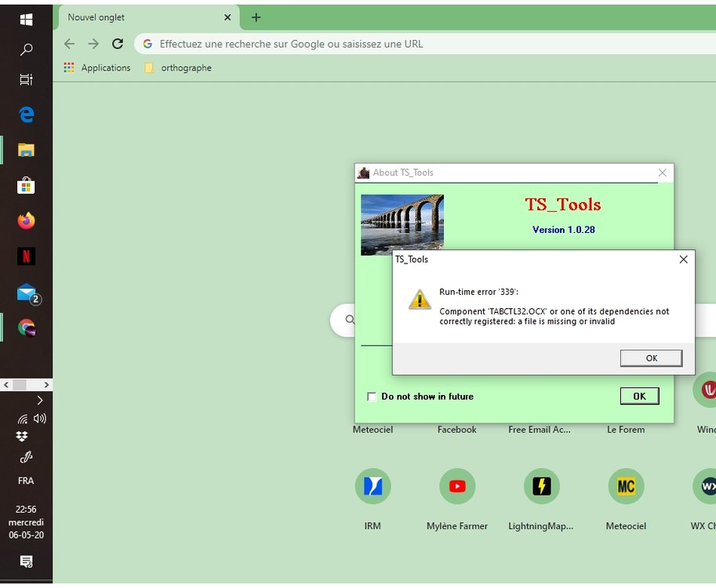Screen dimensions: 716x588
Task: Open the Windows Start menu
Action: (x=26, y=19)
